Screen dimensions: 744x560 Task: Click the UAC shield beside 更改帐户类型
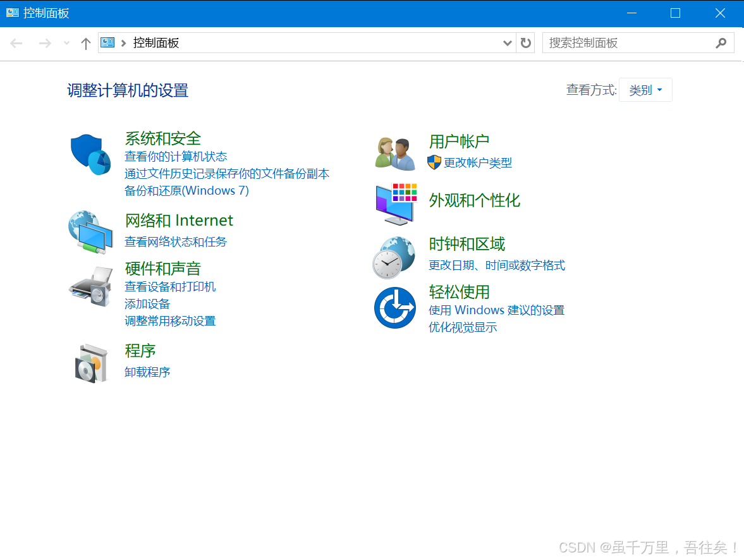coord(434,162)
